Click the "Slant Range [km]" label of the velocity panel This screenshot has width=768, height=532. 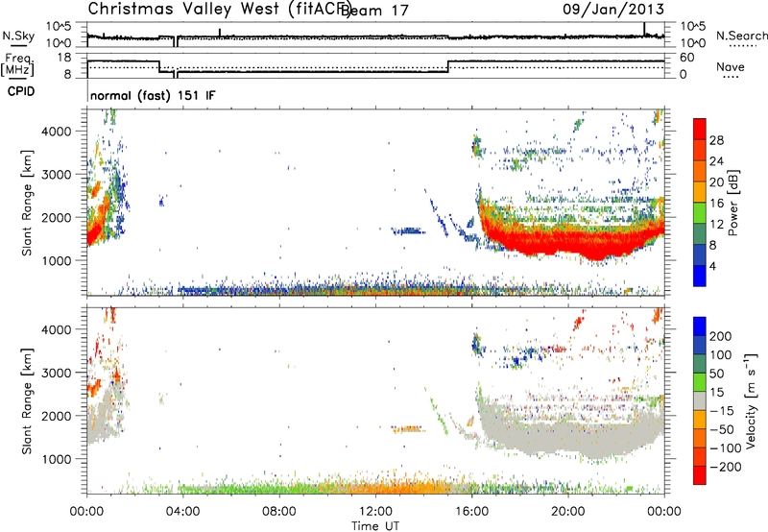point(27,401)
